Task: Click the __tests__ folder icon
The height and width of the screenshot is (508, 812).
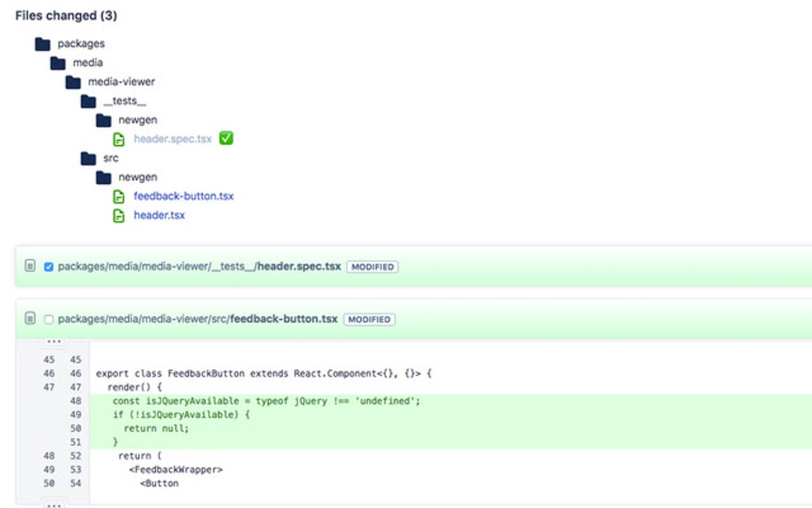Action: click(x=89, y=100)
